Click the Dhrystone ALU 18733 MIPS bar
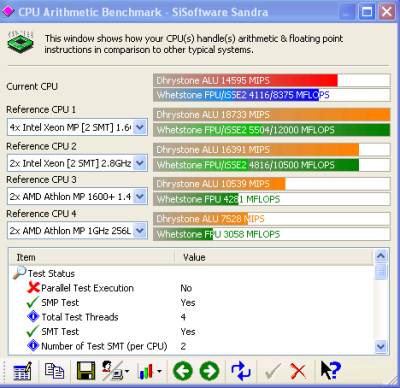 pos(272,115)
